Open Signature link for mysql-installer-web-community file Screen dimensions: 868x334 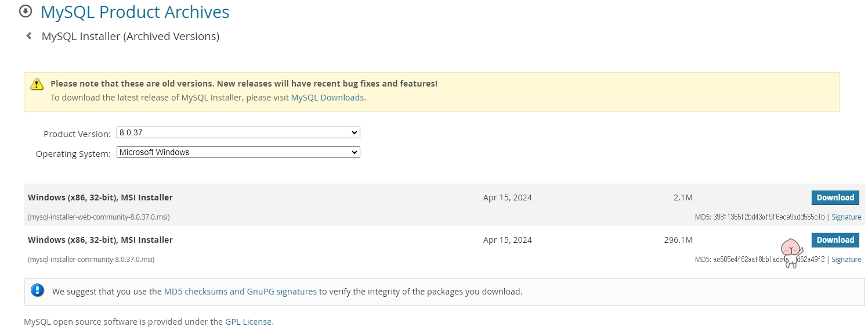[846, 217]
